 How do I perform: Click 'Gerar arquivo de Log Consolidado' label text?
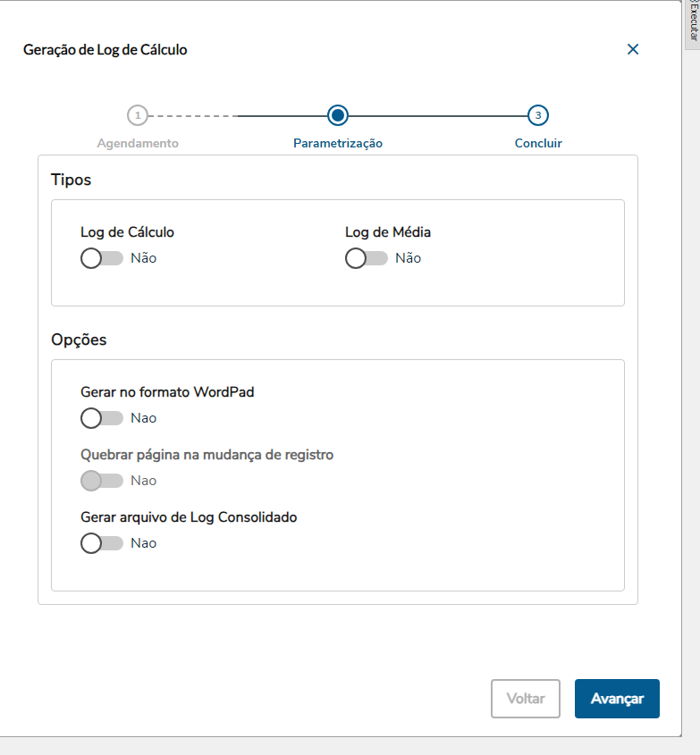point(189,517)
